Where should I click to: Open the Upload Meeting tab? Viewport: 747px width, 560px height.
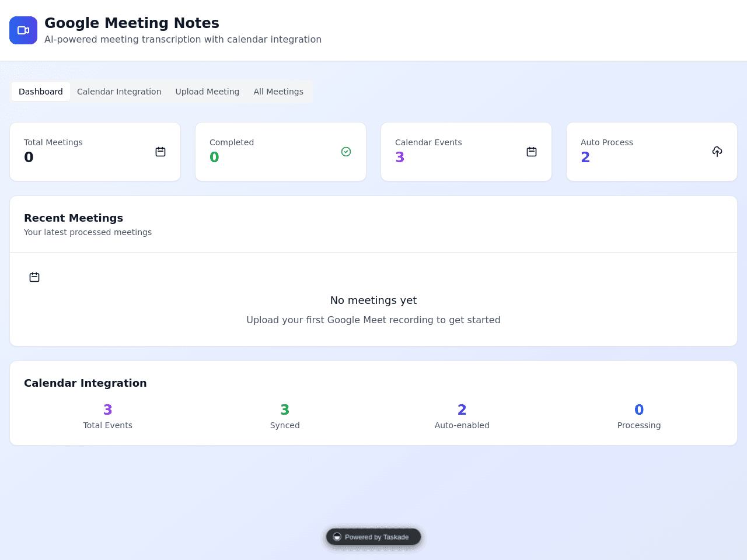207,92
